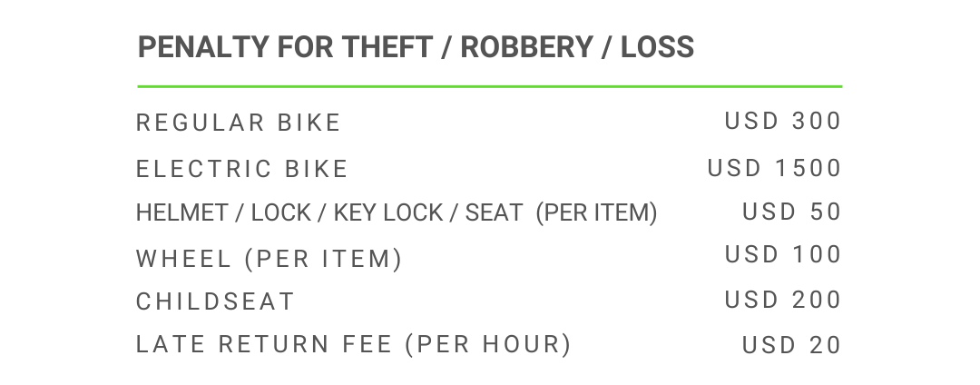Select the ELECTRIC BIKE row label

(242, 169)
